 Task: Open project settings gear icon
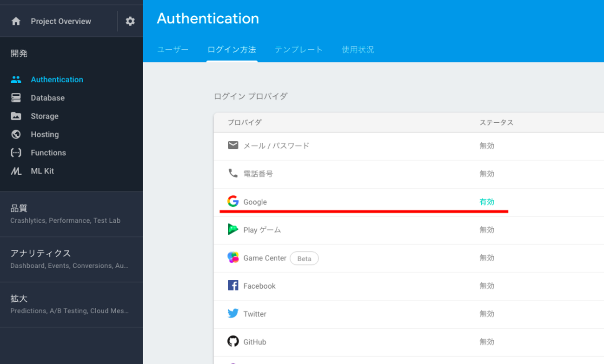pyautogui.click(x=130, y=21)
